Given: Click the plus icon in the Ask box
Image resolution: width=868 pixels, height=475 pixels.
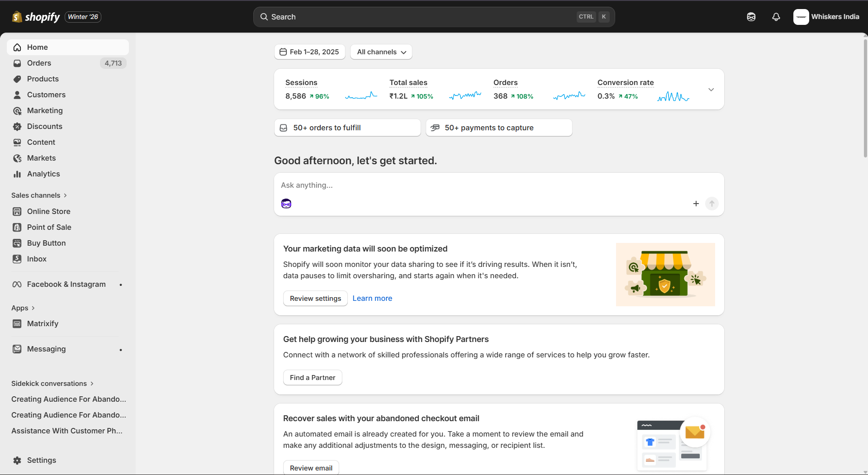Looking at the screenshot, I should 696,204.
